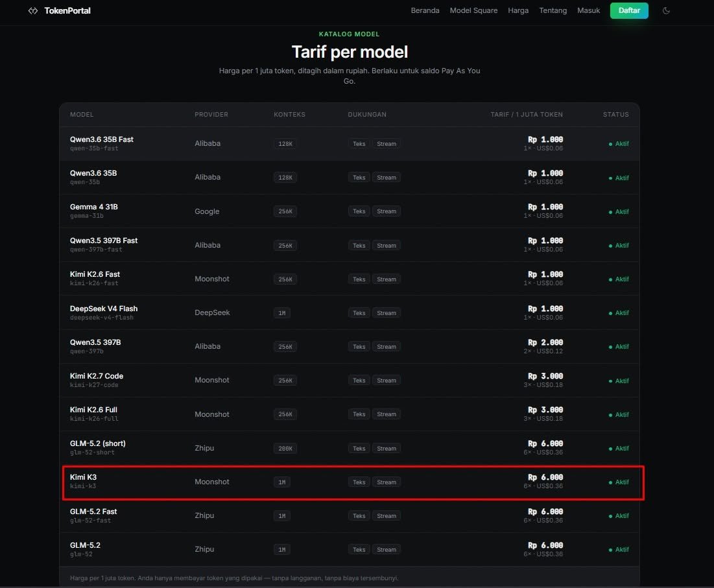Click footer note about Harga per 1 juta token
Image resolution: width=714 pixels, height=588 pixels.
click(234, 578)
